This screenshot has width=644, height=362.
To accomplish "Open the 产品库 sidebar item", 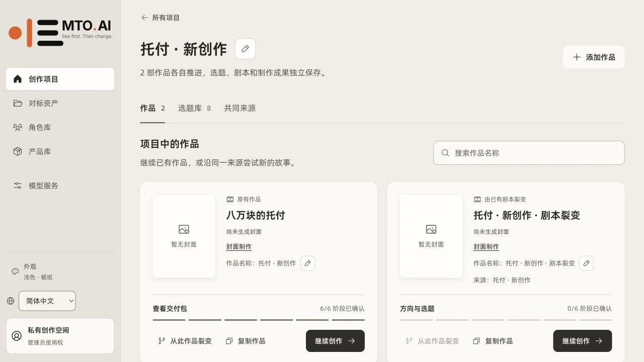I will pos(60,151).
